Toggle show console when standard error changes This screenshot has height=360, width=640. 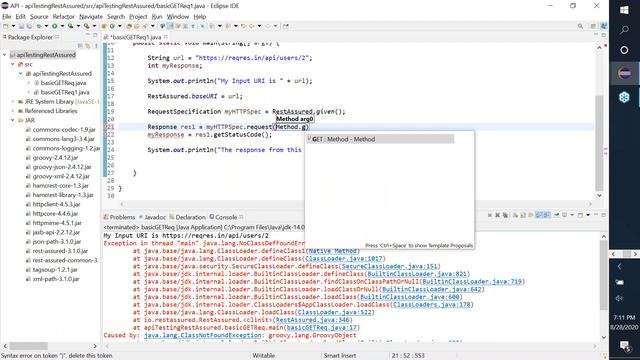tap(547, 215)
